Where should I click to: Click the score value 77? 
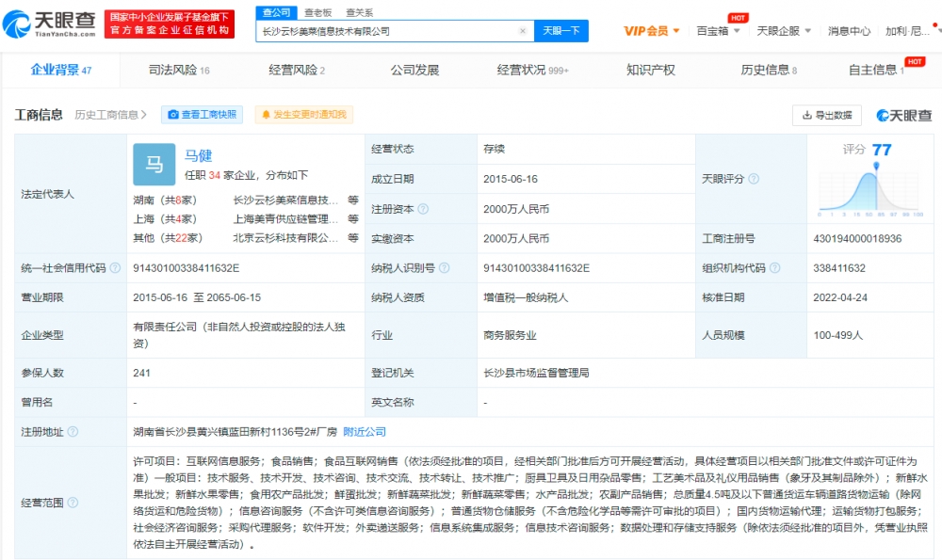[x=882, y=150]
